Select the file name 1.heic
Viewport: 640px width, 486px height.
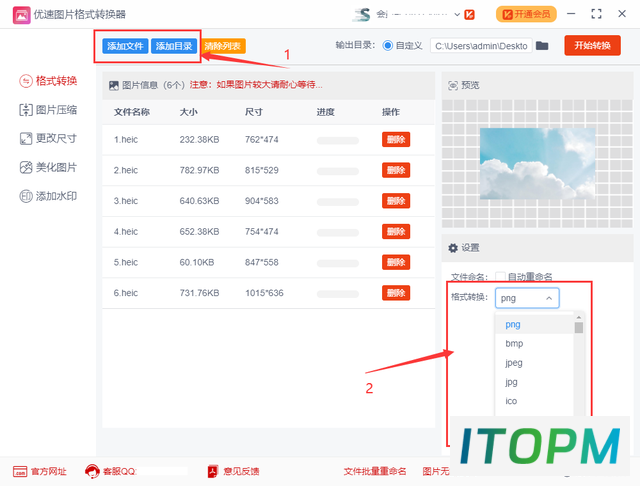click(126, 140)
